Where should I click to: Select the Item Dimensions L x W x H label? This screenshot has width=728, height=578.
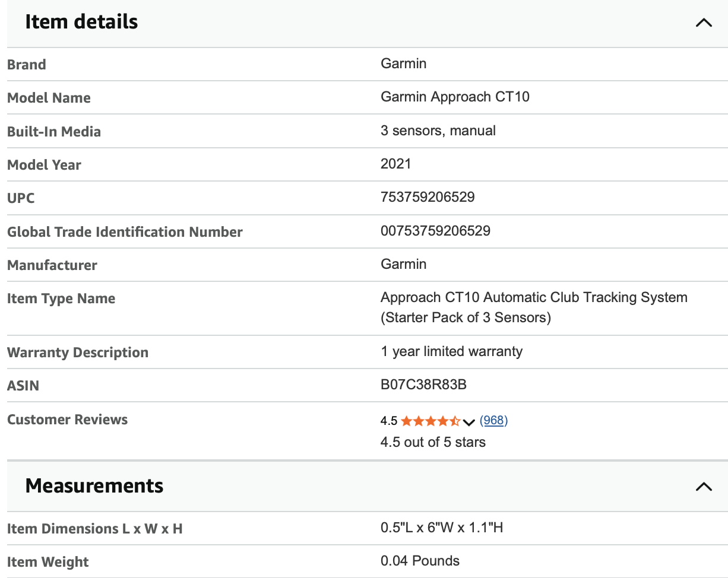[x=95, y=529]
